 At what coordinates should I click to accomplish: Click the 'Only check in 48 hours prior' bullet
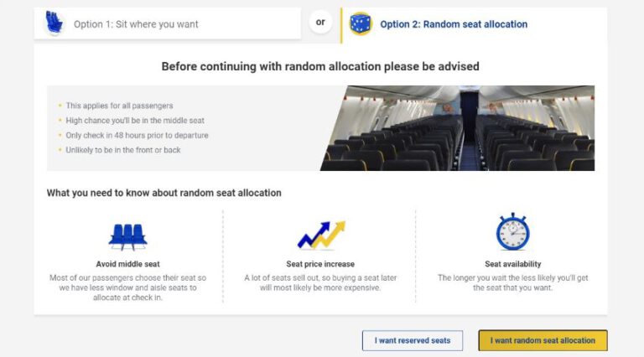point(137,136)
